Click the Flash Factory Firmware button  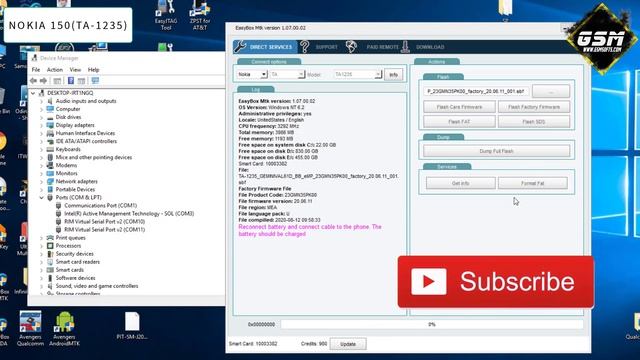click(534, 107)
